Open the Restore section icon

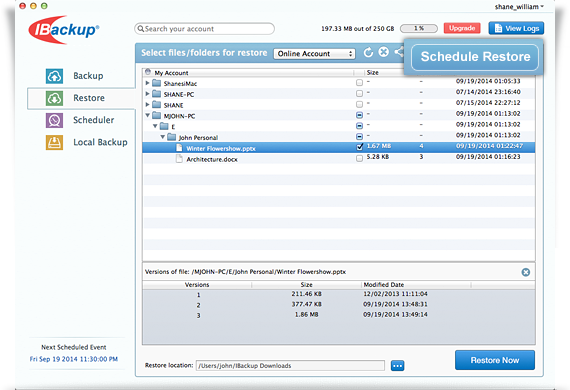pos(54,98)
